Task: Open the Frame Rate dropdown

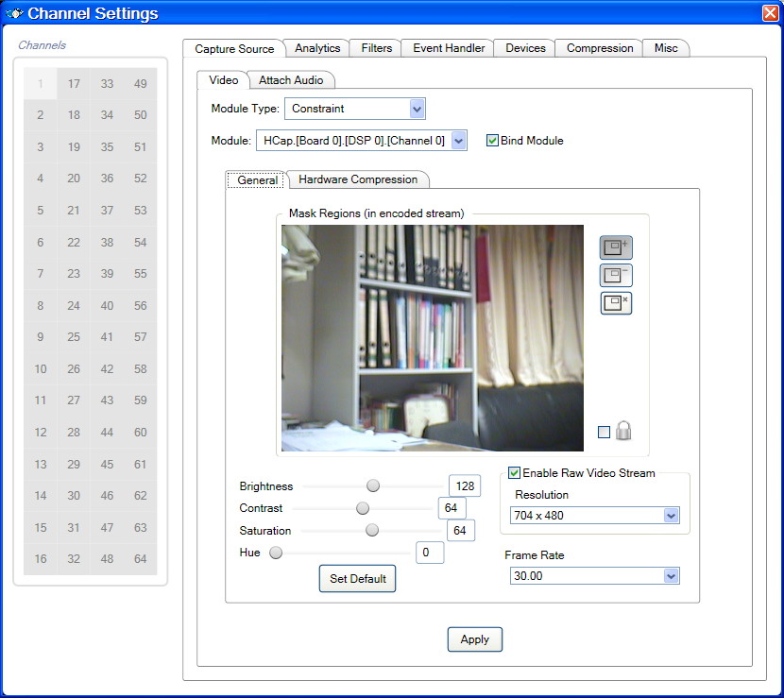Action: pos(671,576)
